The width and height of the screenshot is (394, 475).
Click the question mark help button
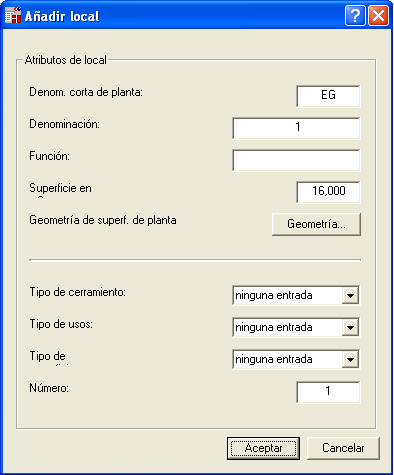click(355, 15)
